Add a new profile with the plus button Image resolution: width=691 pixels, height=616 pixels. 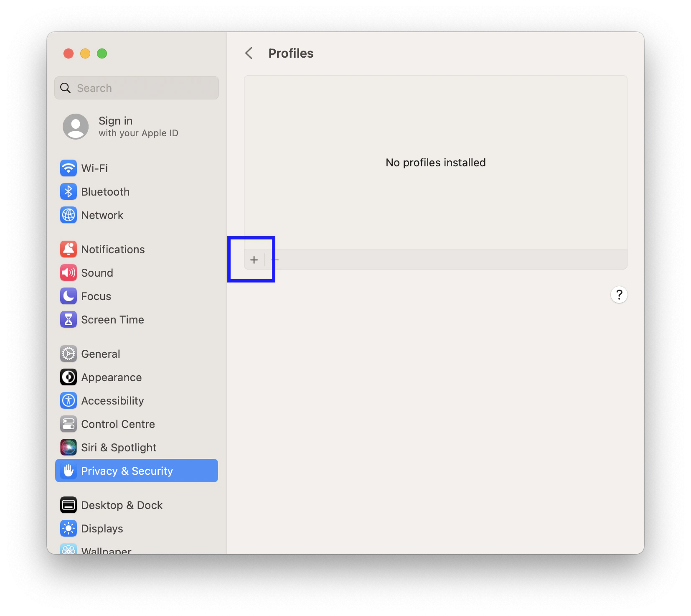coord(254,260)
